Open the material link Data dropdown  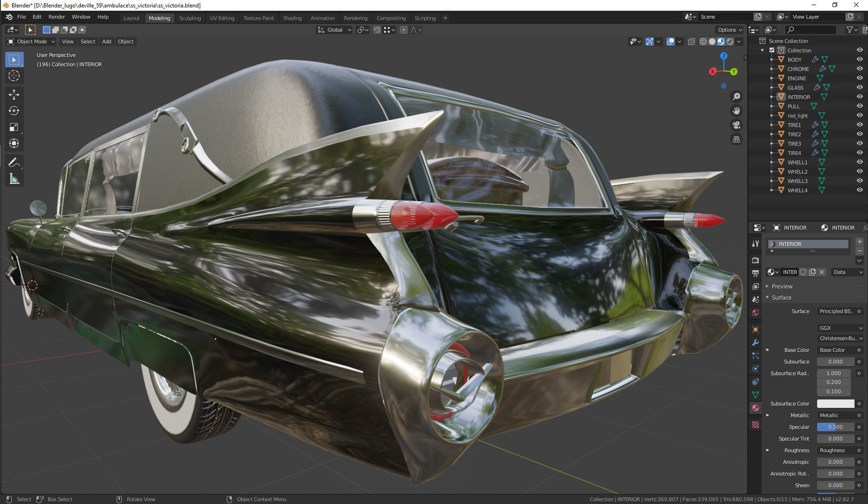tap(847, 272)
